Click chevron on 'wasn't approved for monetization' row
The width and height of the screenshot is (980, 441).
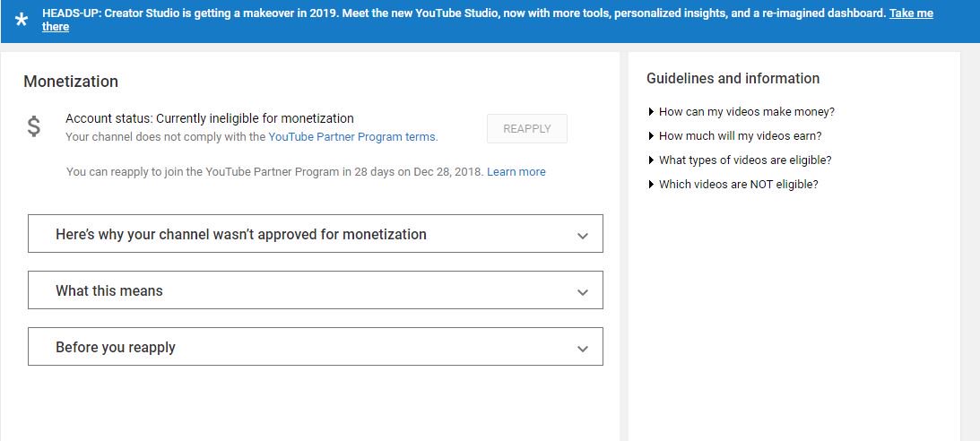583,236
